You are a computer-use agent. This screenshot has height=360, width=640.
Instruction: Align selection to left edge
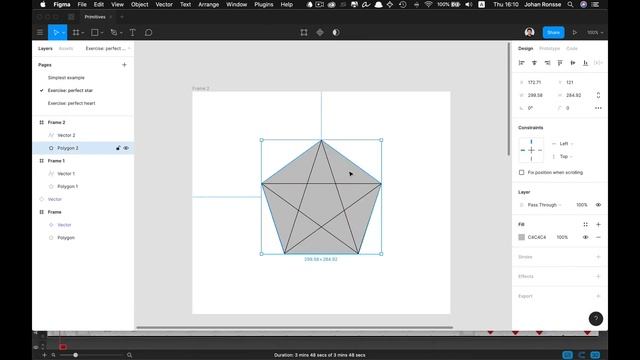click(522, 62)
